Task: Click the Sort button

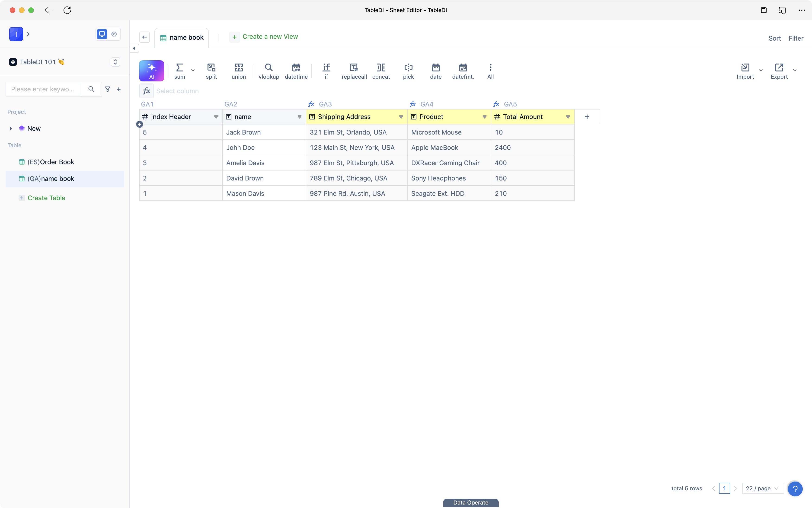Action: (774, 38)
